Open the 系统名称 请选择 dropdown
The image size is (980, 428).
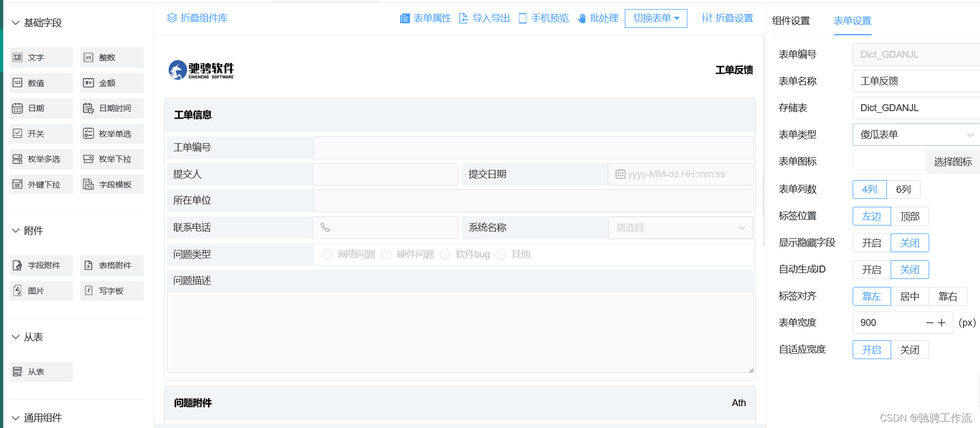pyautogui.click(x=680, y=228)
